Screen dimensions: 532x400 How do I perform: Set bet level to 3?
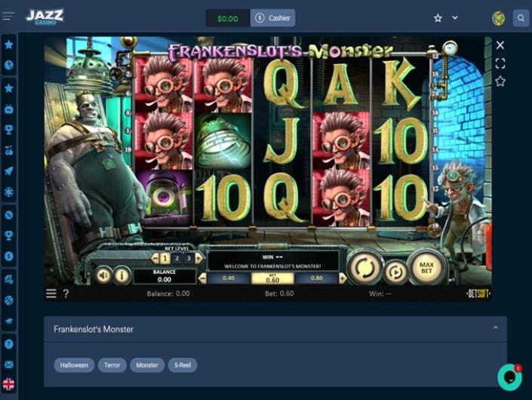(189, 258)
